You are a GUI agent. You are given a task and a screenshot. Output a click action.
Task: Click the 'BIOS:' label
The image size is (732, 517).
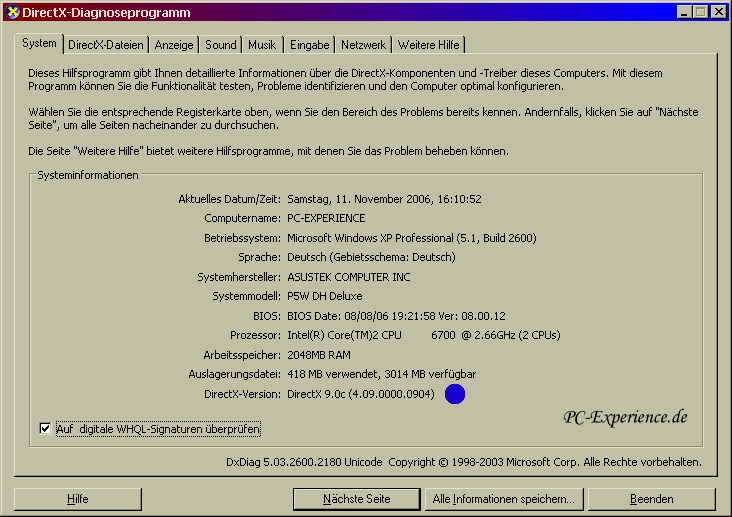[x=267, y=316]
